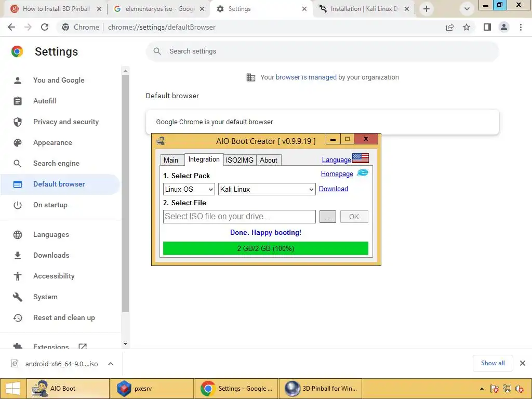The height and width of the screenshot is (399, 532).
Task: Click the US flag language icon
Action: tap(361, 158)
